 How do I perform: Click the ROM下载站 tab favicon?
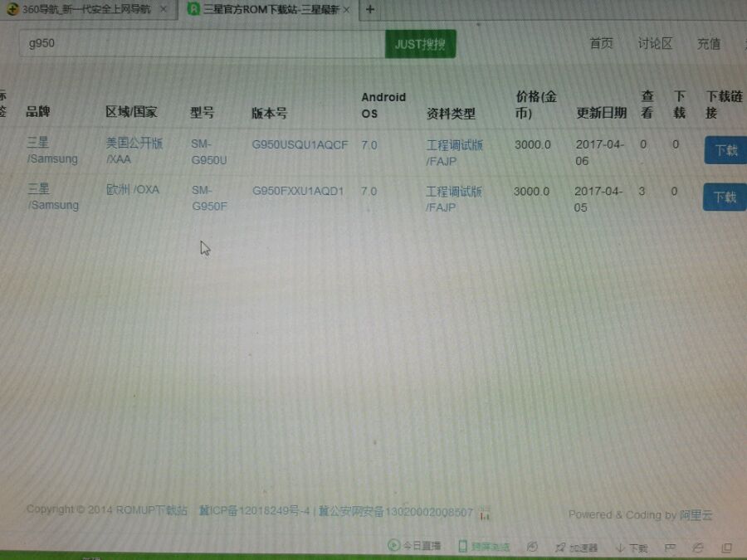[193, 8]
